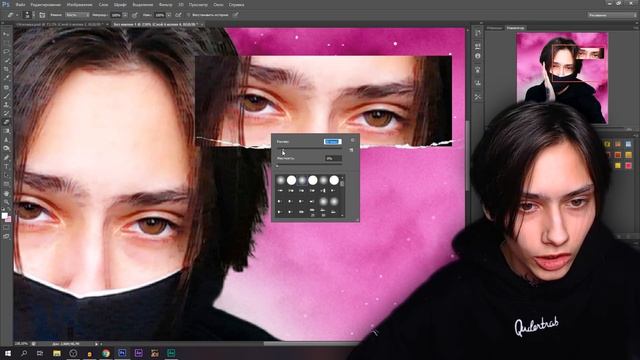Select the Eyedropper tool
The height and width of the screenshot is (360, 640).
point(6,78)
